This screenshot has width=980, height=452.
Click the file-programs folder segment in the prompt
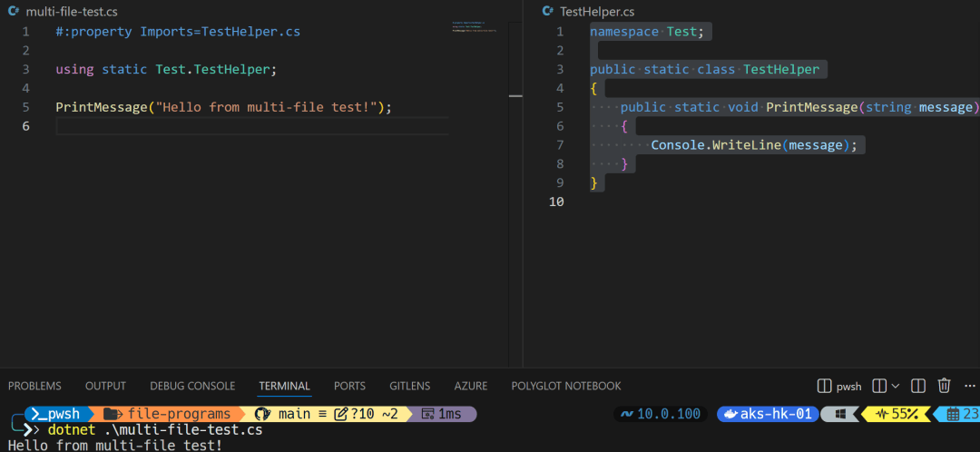167,414
